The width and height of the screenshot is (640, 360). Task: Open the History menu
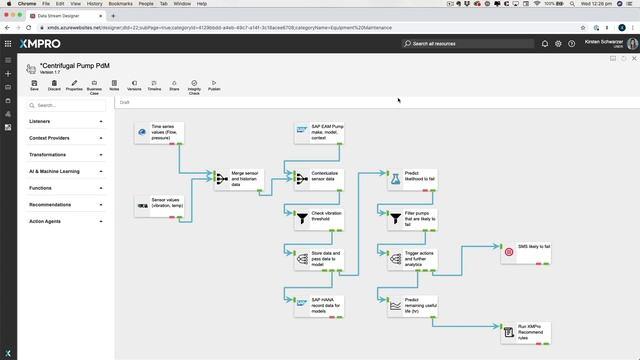[94, 4]
